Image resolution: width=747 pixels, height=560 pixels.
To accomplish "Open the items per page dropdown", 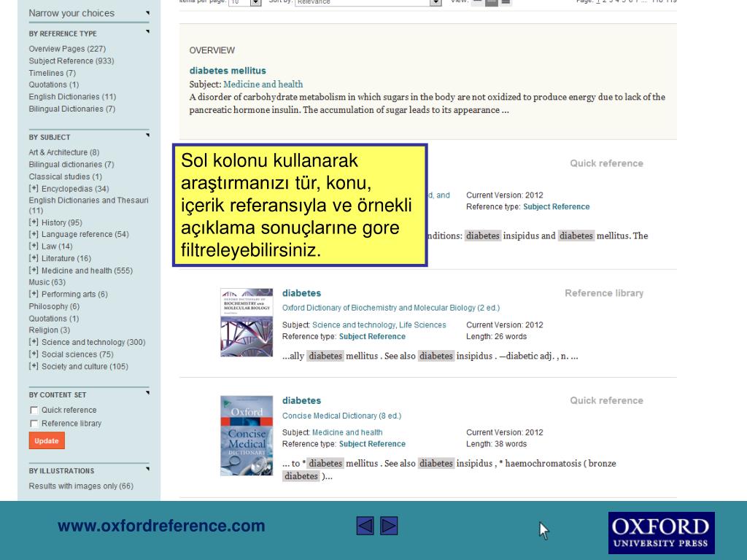I will (x=245, y=2).
